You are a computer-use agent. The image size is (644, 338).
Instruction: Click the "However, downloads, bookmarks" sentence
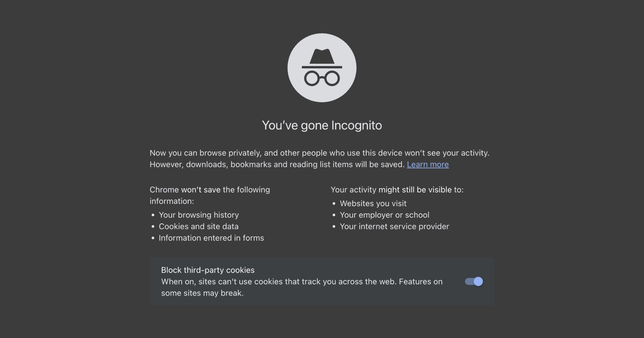pyautogui.click(x=277, y=164)
